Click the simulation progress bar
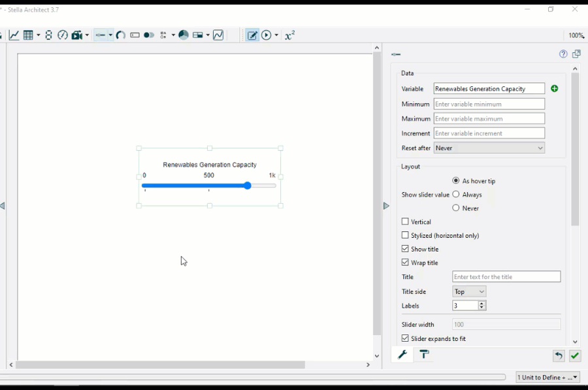The height and width of the screenshot is (390, 588). tap(252, 377)
